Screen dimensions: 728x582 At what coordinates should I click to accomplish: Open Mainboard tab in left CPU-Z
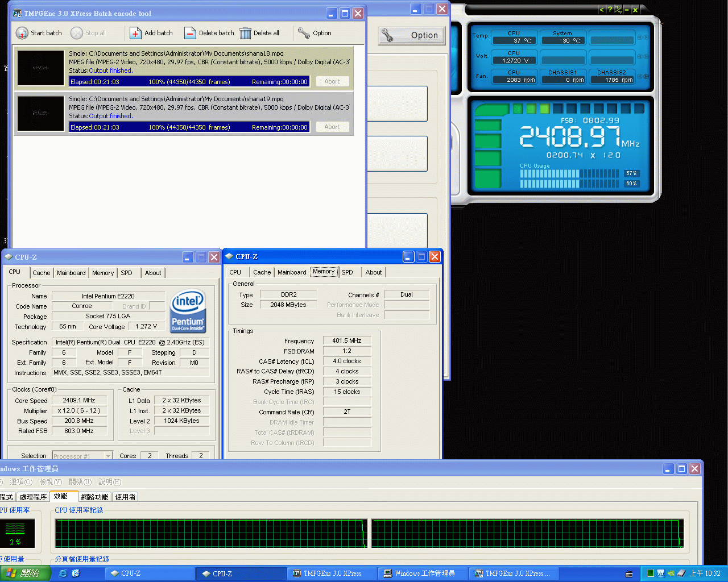(71, 273)
